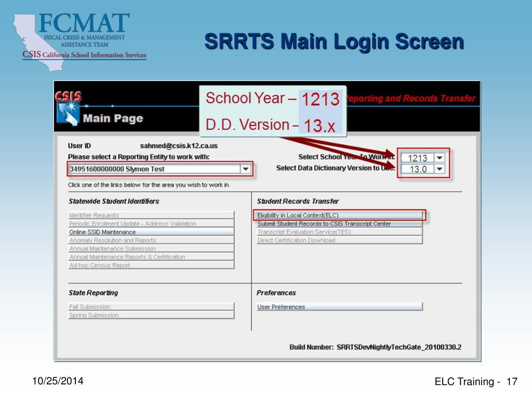This screenshot has height=399, width=532.
Task: Open Anomaly Resolution and Reports
Action: click(x=151, y=240)
